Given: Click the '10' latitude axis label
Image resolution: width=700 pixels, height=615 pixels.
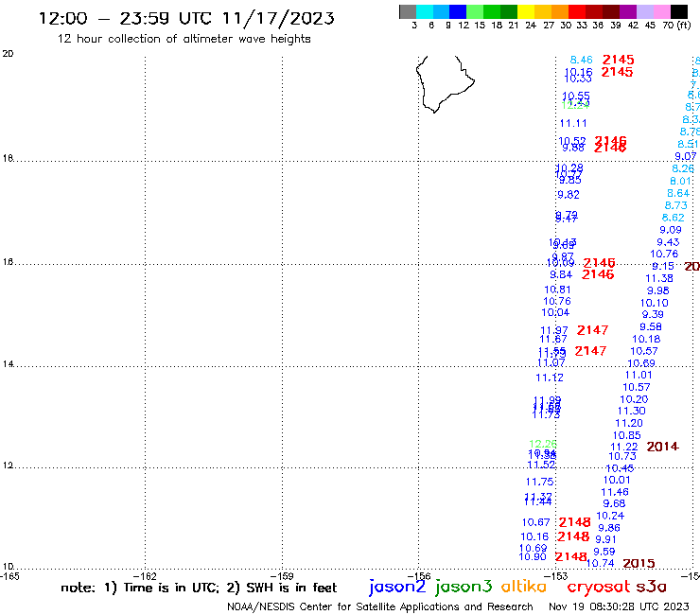Looking at the screenshot, I should (x=8, y=567).
